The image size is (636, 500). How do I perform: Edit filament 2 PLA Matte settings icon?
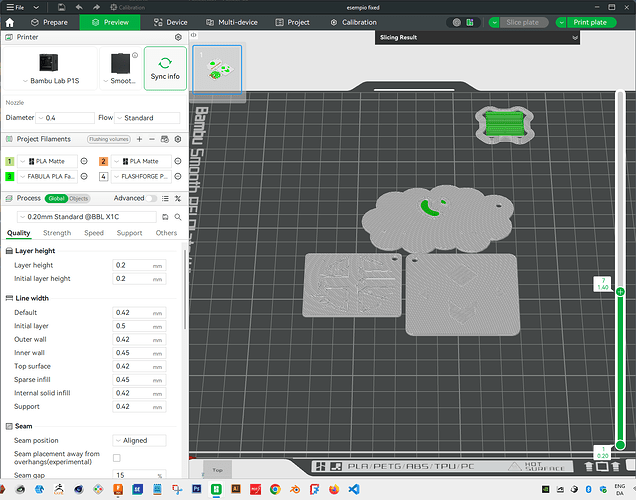pos(178,161)
